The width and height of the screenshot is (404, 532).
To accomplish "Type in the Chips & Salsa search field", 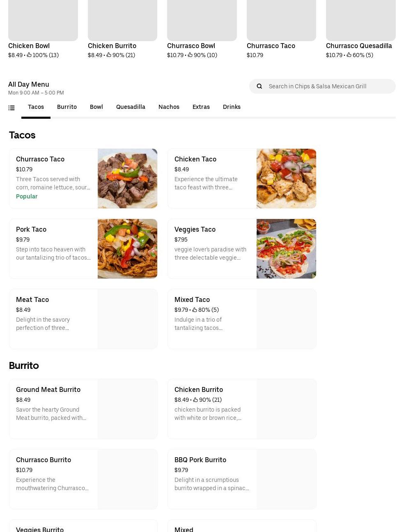I will pos(328,86).
